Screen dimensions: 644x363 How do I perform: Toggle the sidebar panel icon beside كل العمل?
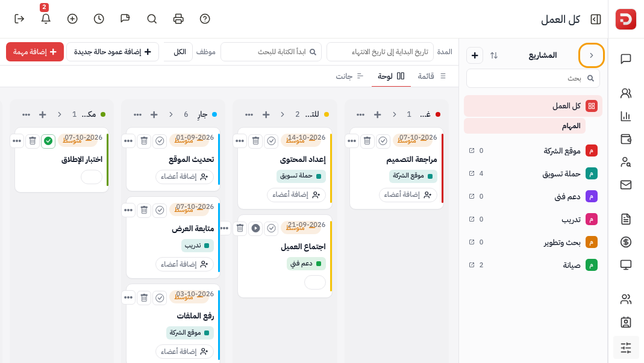[x=596, y=19]
